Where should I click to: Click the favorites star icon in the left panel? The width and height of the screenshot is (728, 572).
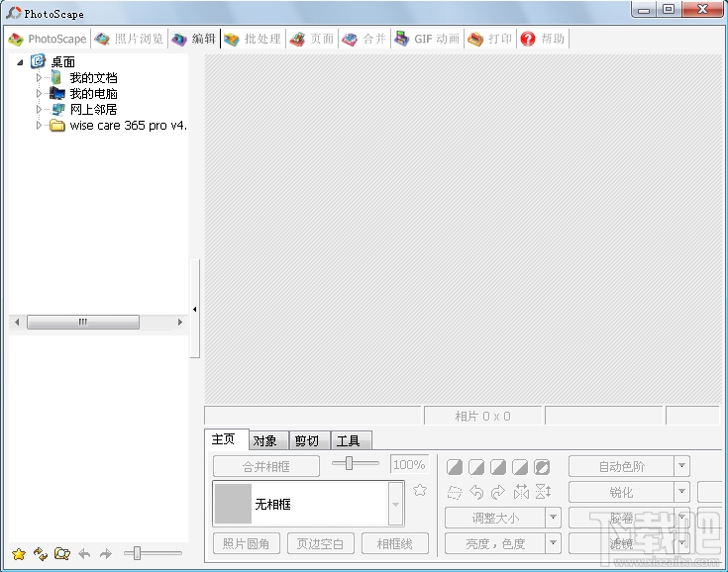[x=19, y=553]
